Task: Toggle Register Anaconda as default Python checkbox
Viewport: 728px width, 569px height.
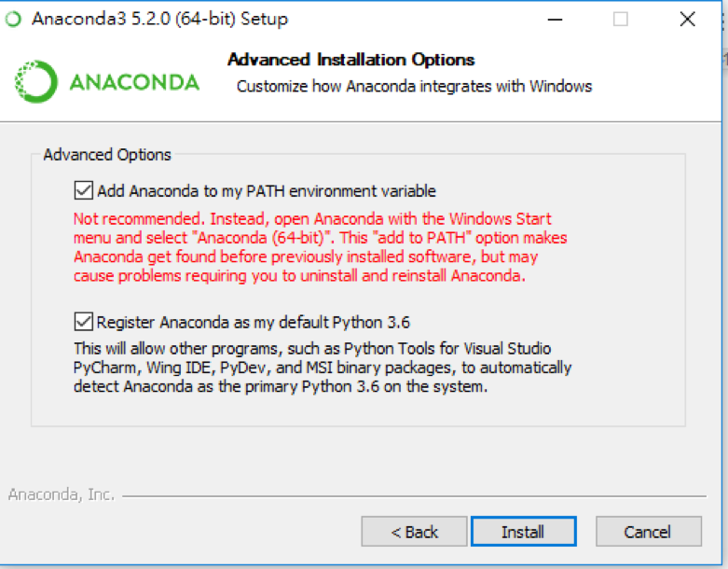Action: (x=84, y=322)
